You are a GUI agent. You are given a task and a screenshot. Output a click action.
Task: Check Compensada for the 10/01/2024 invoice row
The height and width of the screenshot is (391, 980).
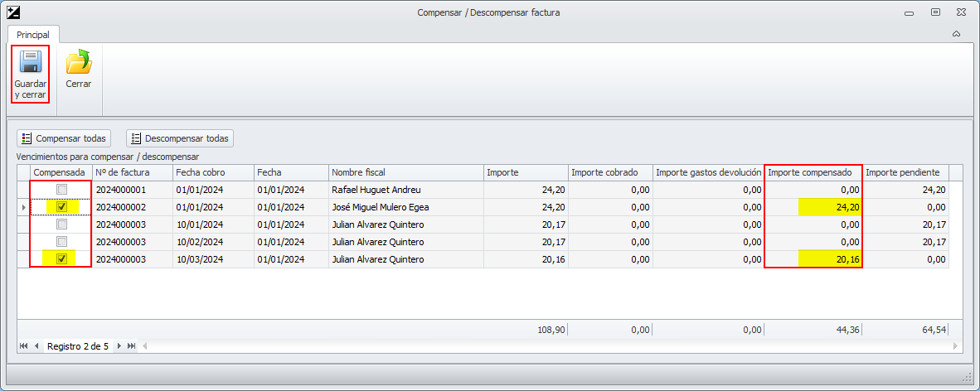coord(61,224)
